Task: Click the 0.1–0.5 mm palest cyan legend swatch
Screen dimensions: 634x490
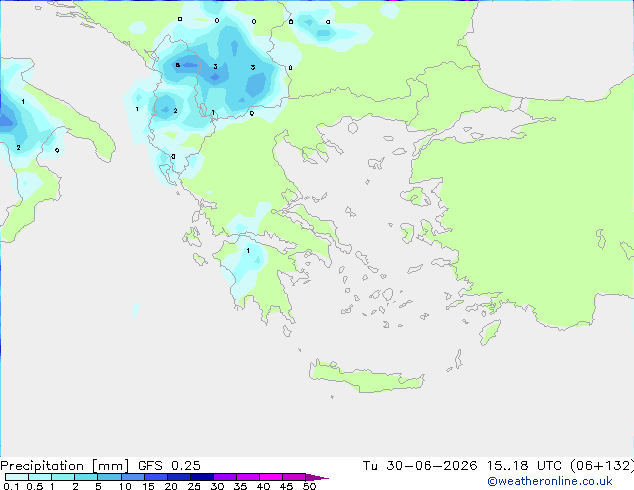Action: pos(17,477)
